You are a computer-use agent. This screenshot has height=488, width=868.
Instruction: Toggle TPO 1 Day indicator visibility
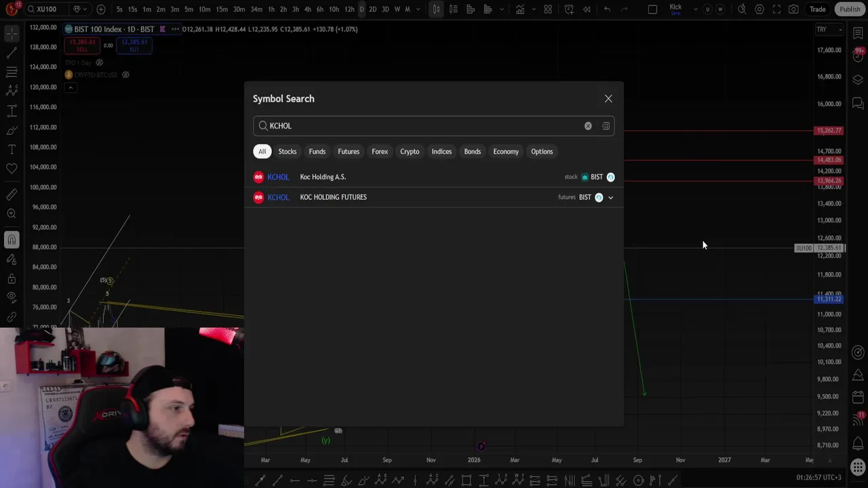[99, 63]
